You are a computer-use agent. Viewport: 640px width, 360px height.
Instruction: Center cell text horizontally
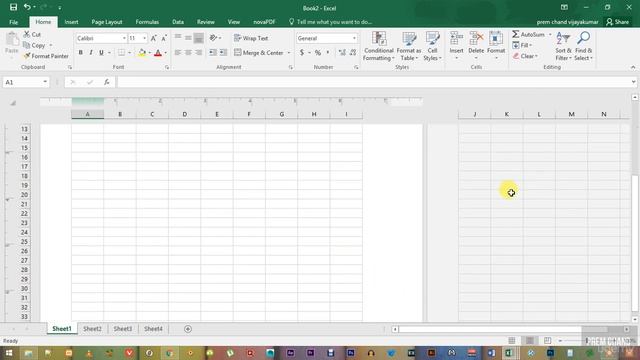[x=188, y=53]
